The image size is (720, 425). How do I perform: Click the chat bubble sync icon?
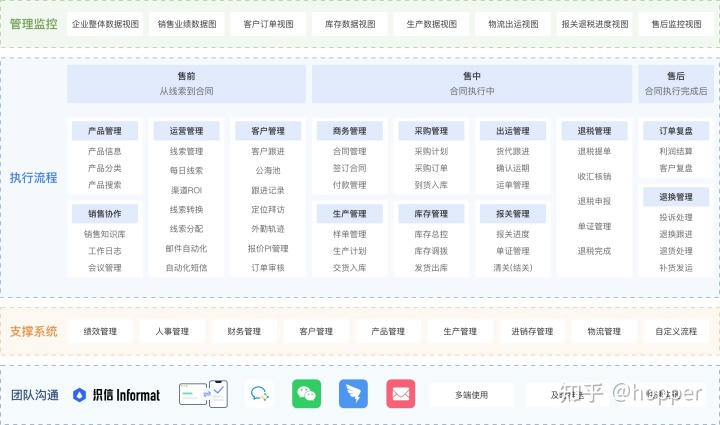260,394
